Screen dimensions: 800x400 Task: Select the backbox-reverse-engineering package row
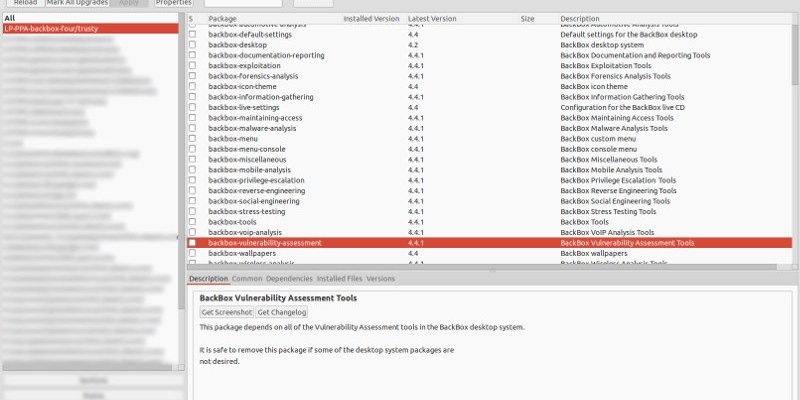pyautogui.click(x=490, y=191)
